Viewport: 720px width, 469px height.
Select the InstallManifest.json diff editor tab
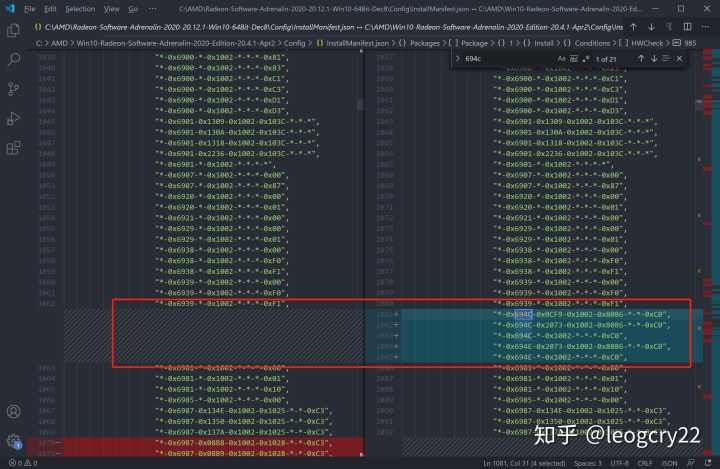tap(328, 27)
